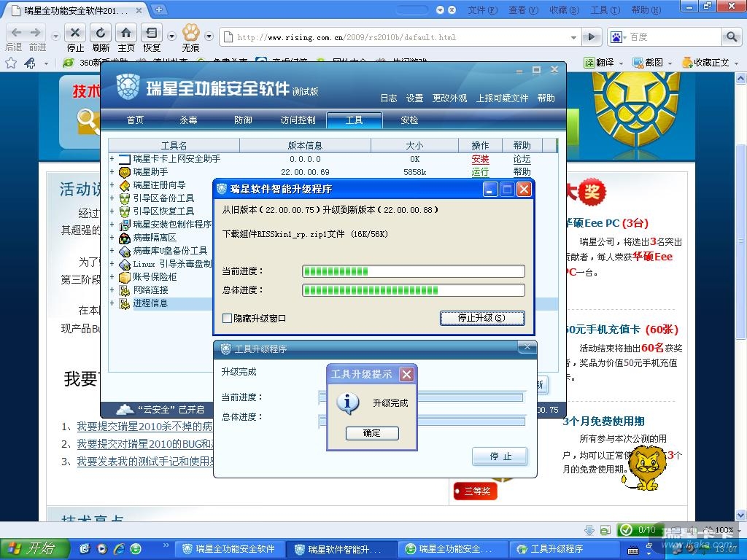This screenshot has height=560, width=747.
Task: Open the 截图 dropdown arrow
Action: (x=670, y=63)
